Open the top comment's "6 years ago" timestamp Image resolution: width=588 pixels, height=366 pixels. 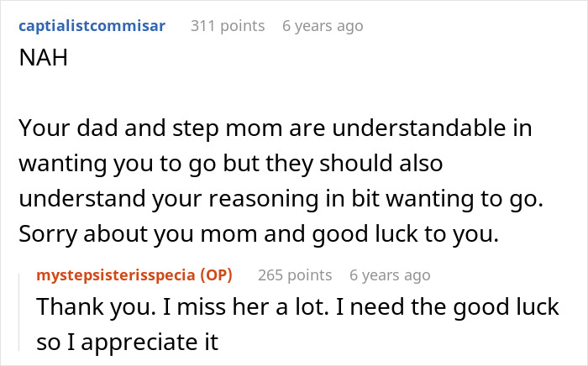tap(323, 26)
